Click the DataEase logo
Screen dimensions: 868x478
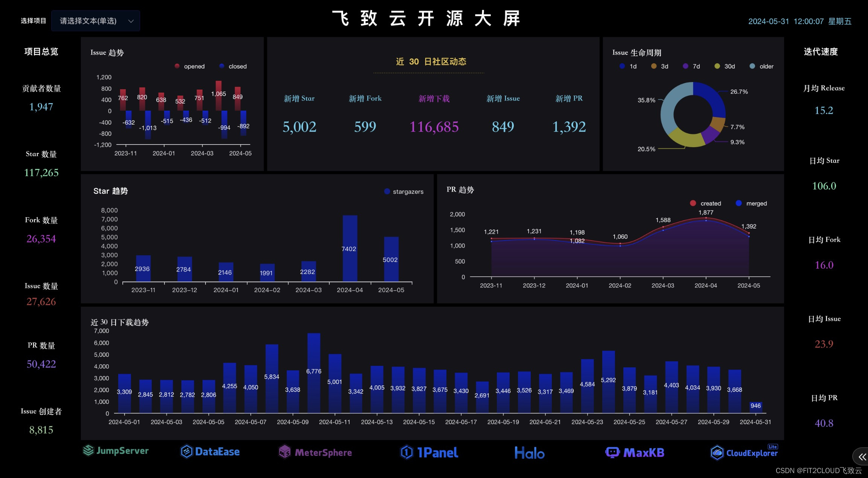[210, 452]
